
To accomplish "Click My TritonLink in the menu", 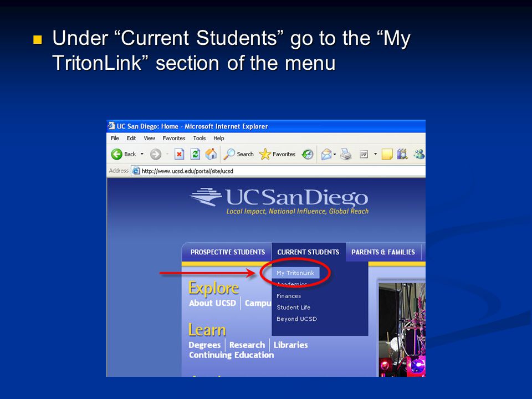I will click(x=295, y=273).
